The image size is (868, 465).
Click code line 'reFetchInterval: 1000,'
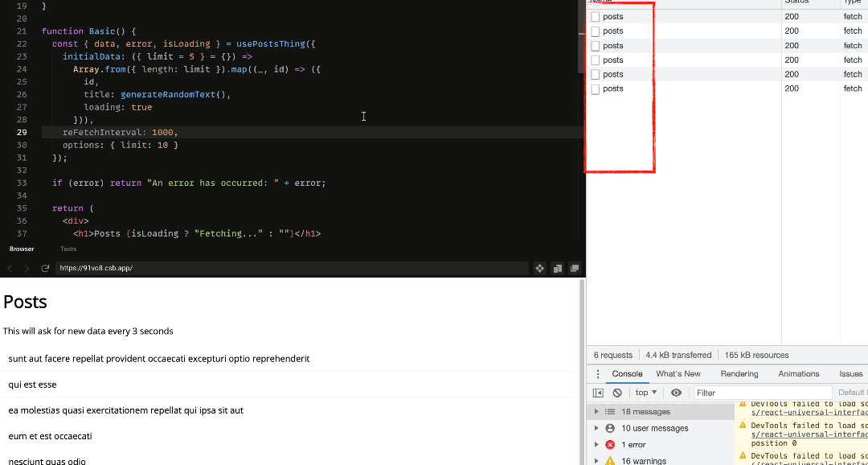[x=120, y=133]
